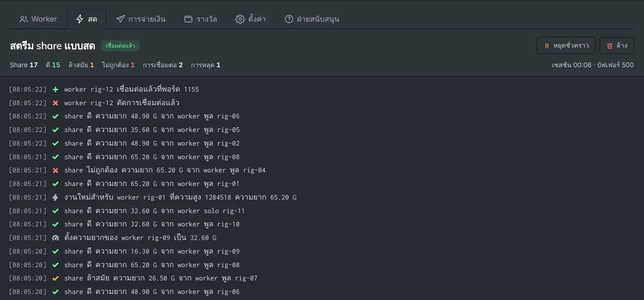Click the green plus icon for rig-12 connected
The width and height of the screenshot is (644, 300).
pyautogui.click(x=56, y=90)
